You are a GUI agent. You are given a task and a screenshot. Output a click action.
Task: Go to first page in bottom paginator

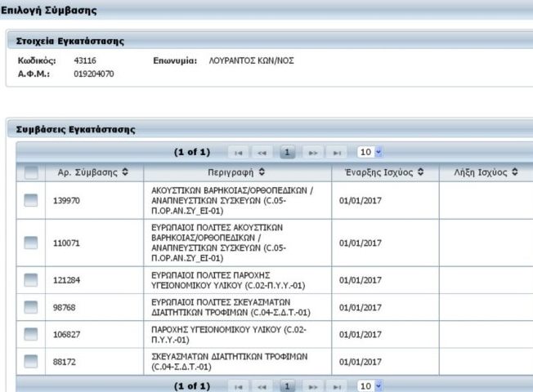238,386
